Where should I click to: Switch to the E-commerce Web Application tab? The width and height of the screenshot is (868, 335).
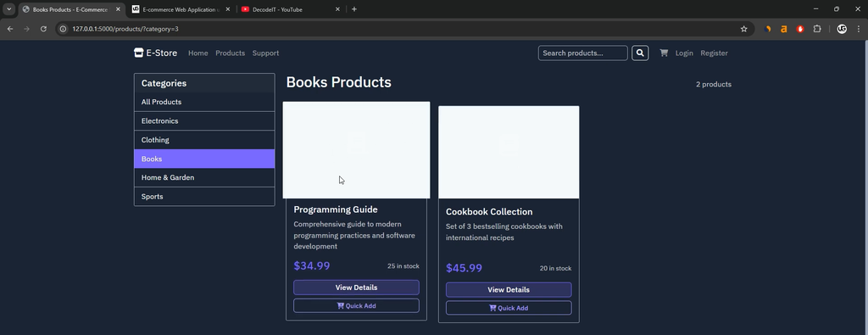pos(181,9)
